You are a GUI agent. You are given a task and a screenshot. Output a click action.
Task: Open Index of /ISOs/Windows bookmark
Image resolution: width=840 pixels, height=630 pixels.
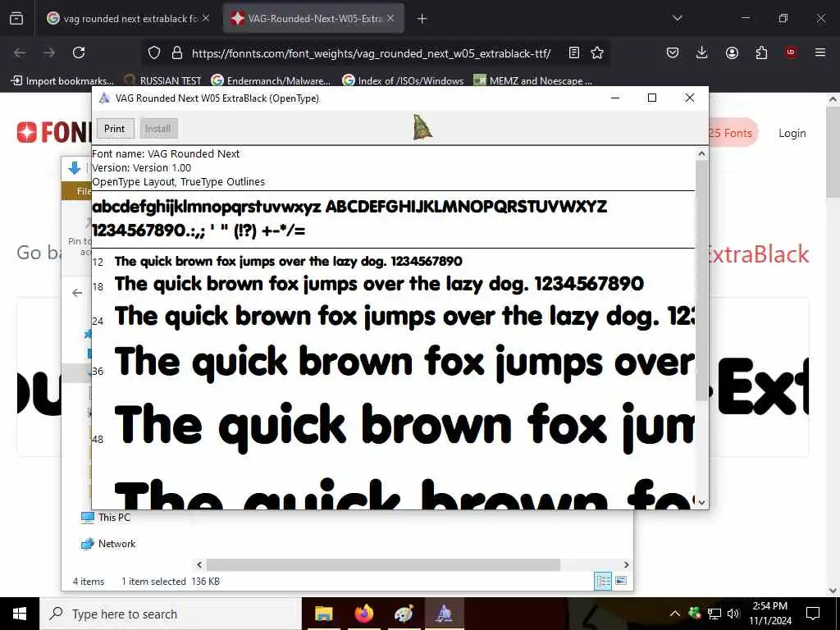(x=404, y=81)
